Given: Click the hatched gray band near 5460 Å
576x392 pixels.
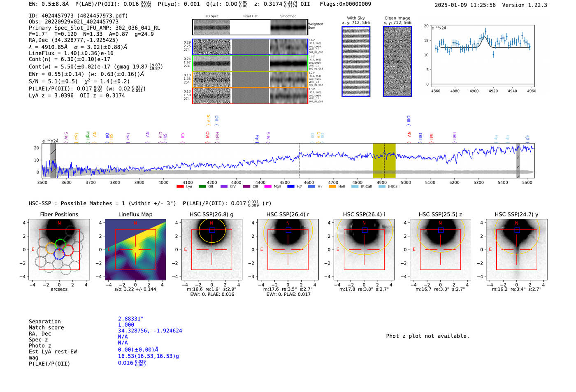Looking at the screenshot, I should tap(518, 161).
